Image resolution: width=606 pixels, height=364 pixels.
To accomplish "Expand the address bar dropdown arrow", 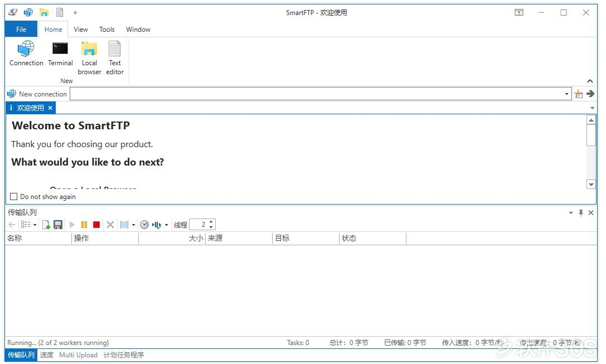I will click(x=566, y=94).
